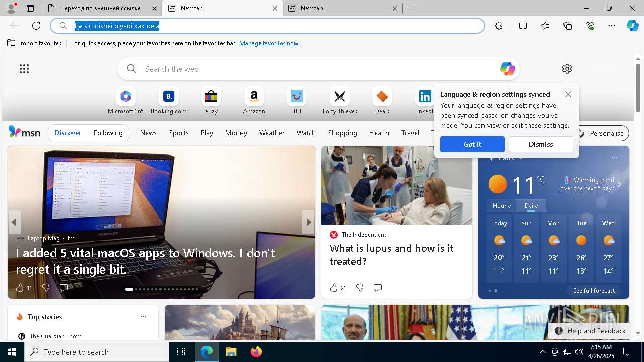Screen dimensions: 644x362
Task: Open the Shopping category
Action: pos(342,133)
